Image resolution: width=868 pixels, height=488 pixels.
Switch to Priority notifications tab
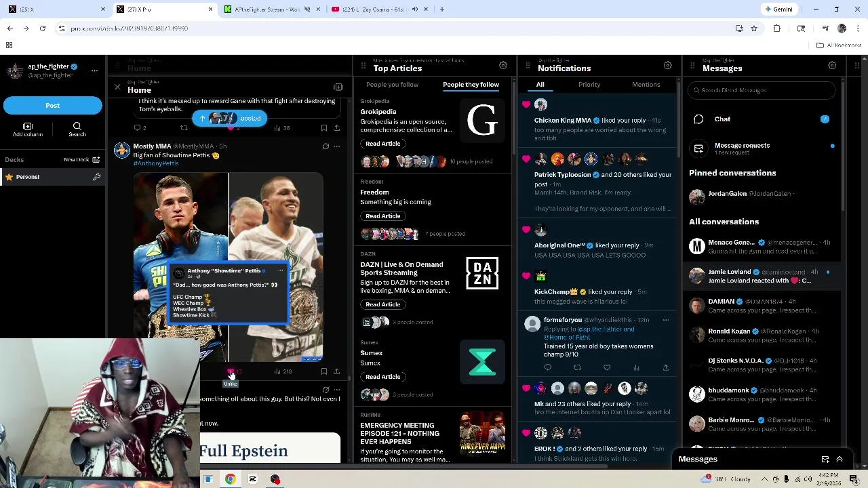[589, 85]
